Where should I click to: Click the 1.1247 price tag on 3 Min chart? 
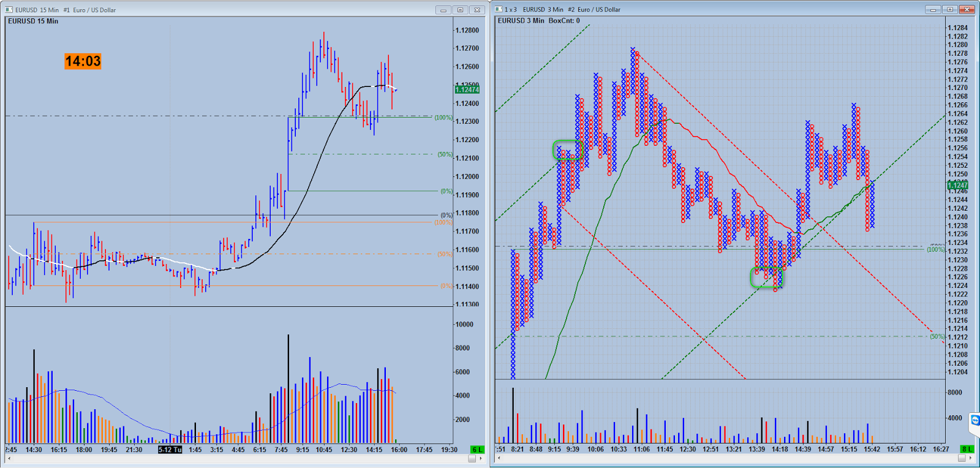pos(958,185)
